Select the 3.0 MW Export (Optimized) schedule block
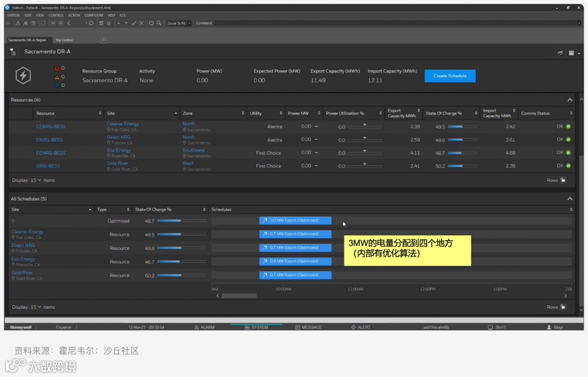Screen dimensions: 588x377 click(295, 221)
